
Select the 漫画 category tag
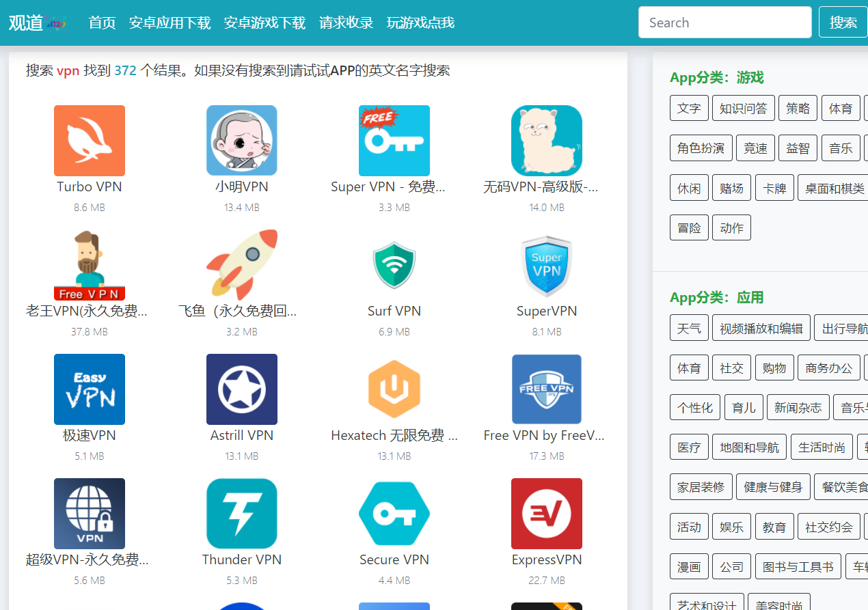click(x=689, y=567)
